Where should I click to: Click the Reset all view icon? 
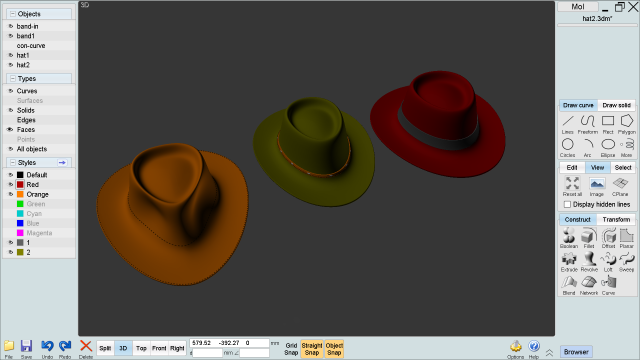(572, 186)
